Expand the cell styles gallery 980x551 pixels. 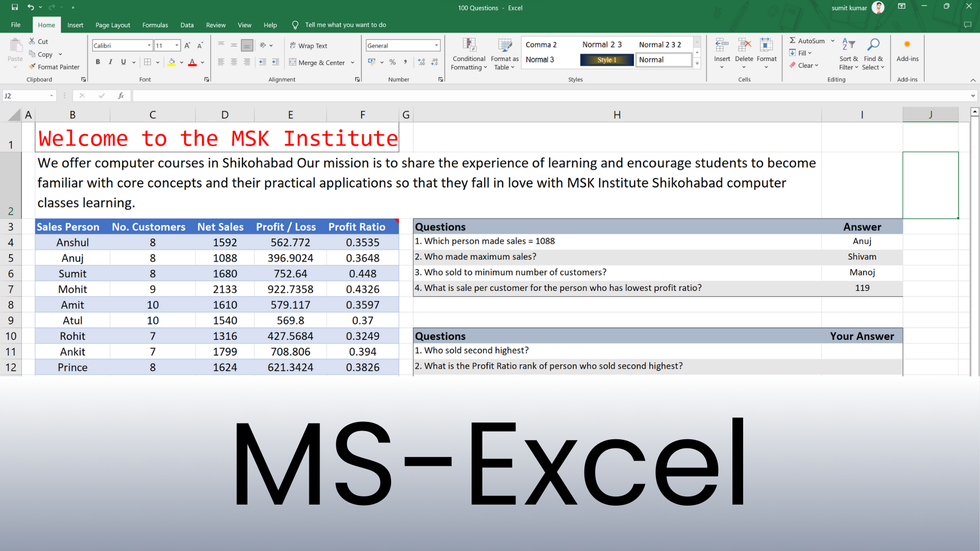pos(697,63)
